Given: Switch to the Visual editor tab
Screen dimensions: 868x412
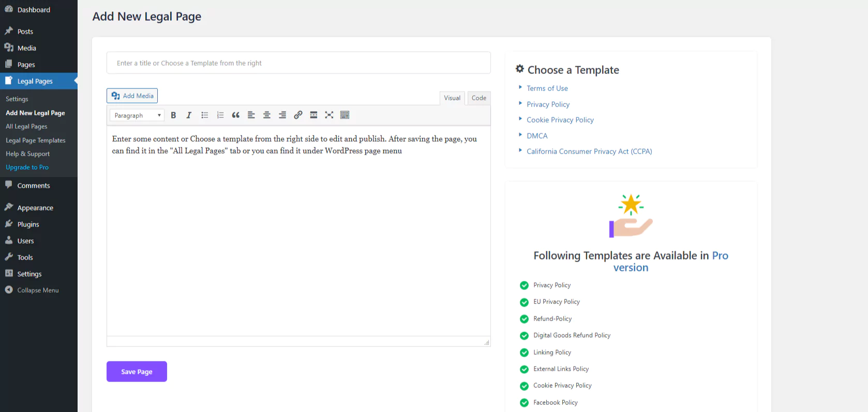Looking at the screenshot, I should (452, 98).
